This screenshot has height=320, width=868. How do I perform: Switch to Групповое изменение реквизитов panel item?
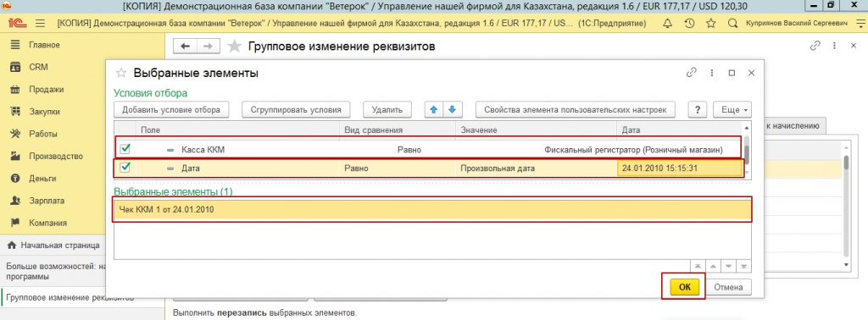(x=53, y=298)
